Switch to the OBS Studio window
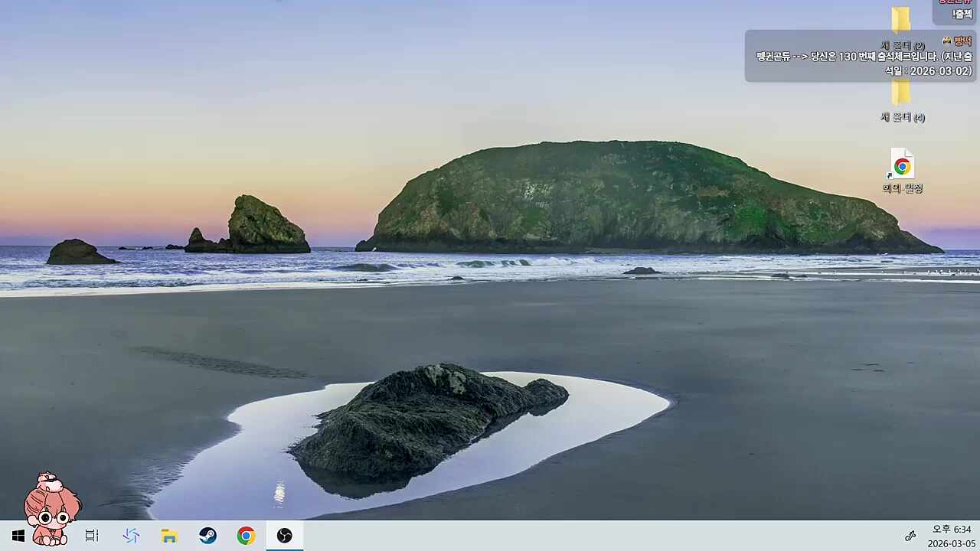Screen dimensions: 980x551 tap(285, 536)
